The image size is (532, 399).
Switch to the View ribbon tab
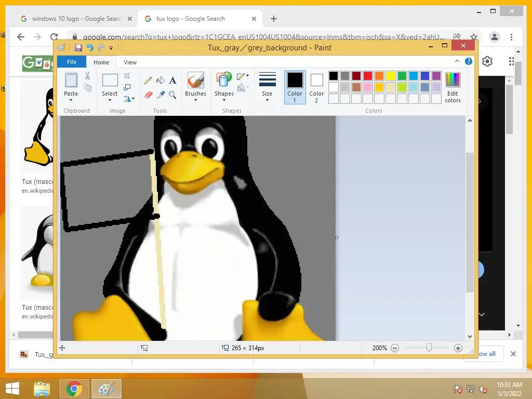point(130,62)
